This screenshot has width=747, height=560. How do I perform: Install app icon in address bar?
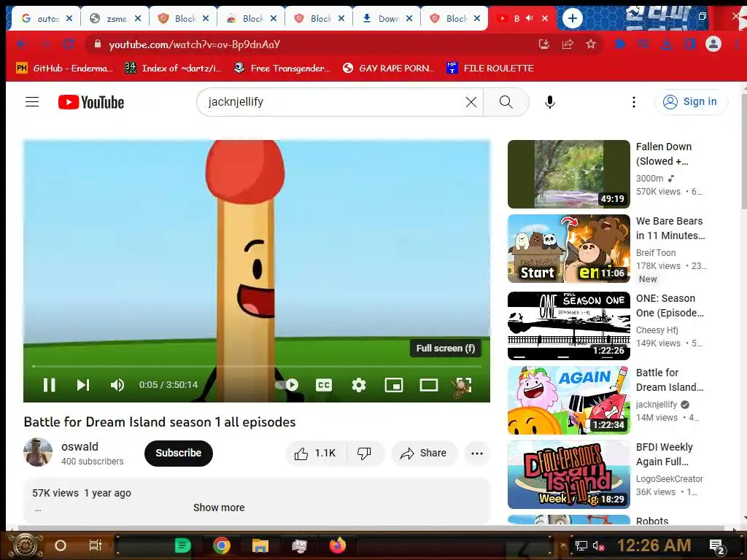543,44
